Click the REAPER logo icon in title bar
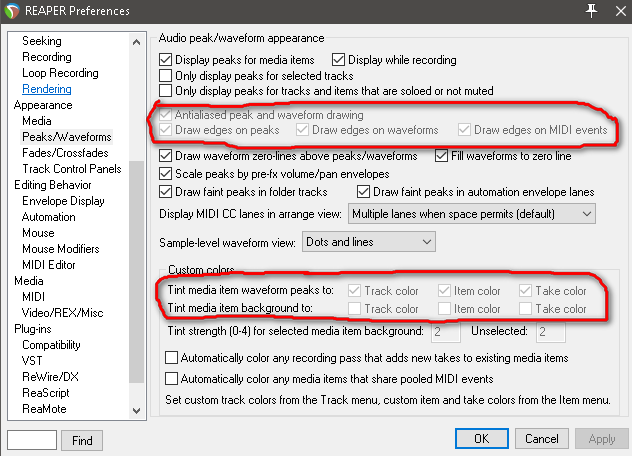This screenshot has width=632, height=456. 12,11
